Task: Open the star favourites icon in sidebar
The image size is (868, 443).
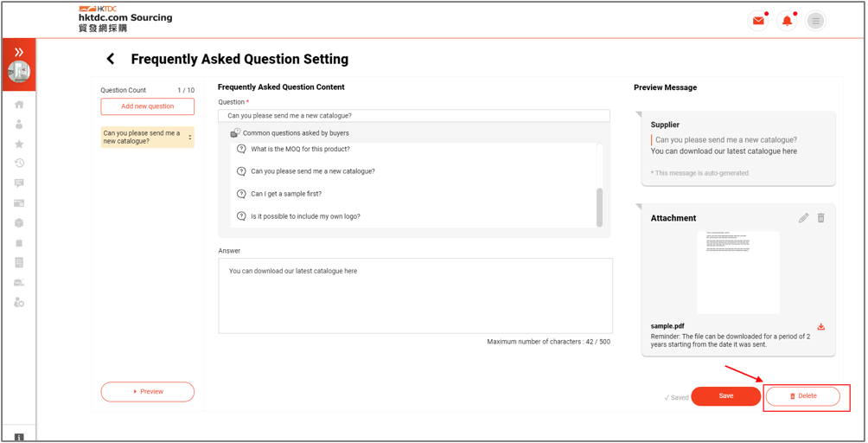Action: (19, 144)
